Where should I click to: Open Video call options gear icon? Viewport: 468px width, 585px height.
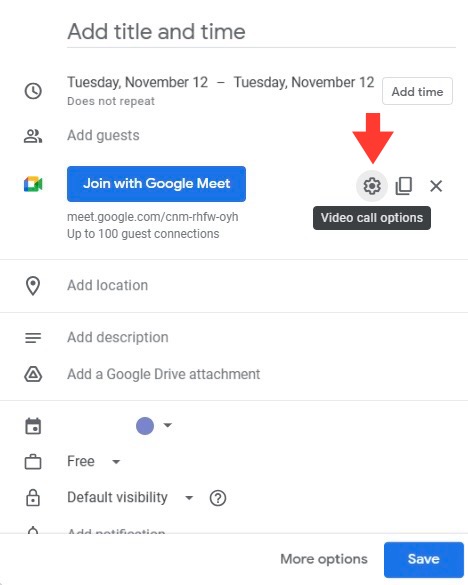372,186
